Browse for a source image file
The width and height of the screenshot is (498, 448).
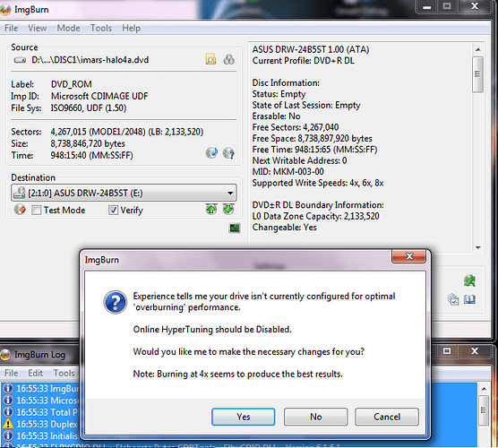click(x=210, y=59)
